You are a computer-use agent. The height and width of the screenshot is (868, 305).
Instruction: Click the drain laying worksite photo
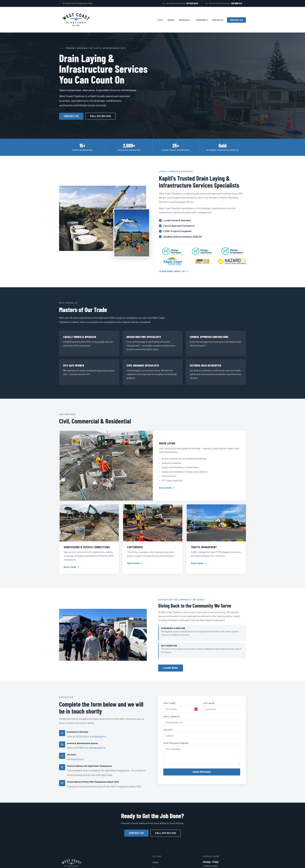tap(106, 466)
